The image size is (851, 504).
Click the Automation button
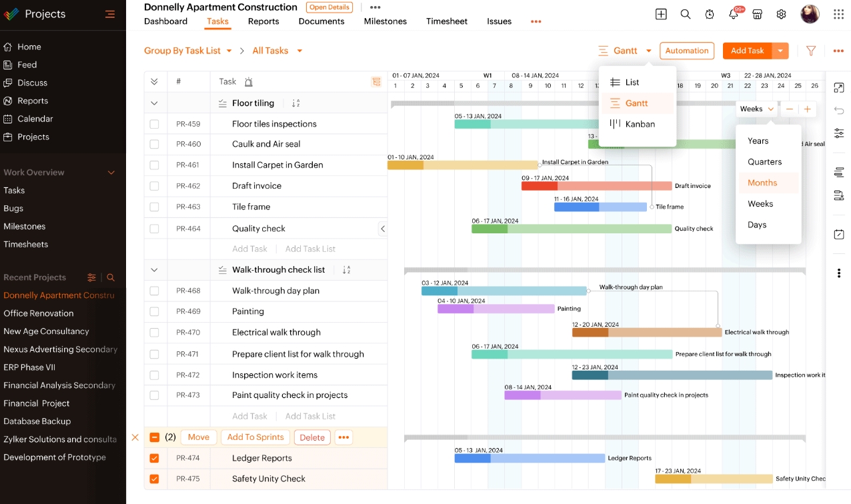pyautogui.click(x=687, y=51)
